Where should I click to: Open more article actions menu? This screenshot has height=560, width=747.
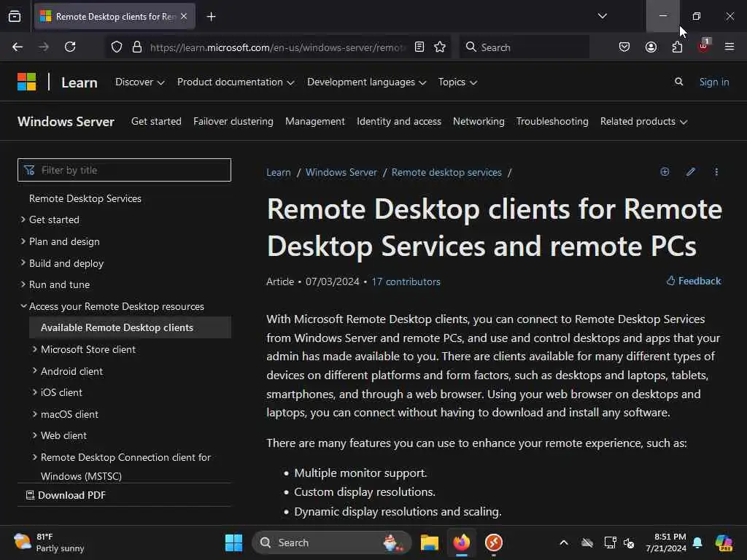716,172
